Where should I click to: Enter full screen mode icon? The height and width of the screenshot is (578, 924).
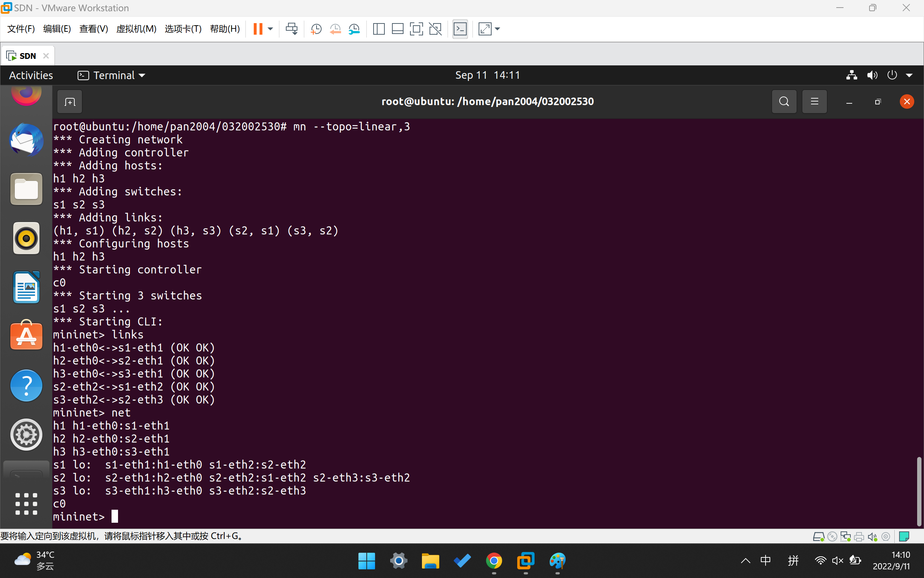pyautogui.click(x=416, y=29)
